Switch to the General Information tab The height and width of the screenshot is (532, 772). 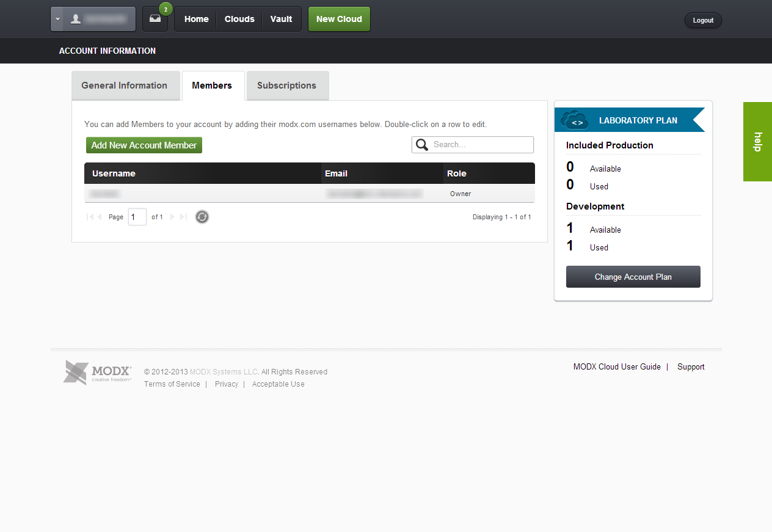point(125,86)
